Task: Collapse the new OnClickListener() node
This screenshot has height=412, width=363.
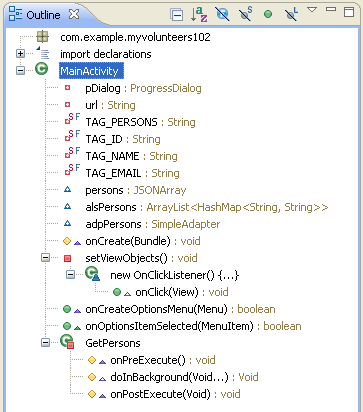Action: point(71,274)
